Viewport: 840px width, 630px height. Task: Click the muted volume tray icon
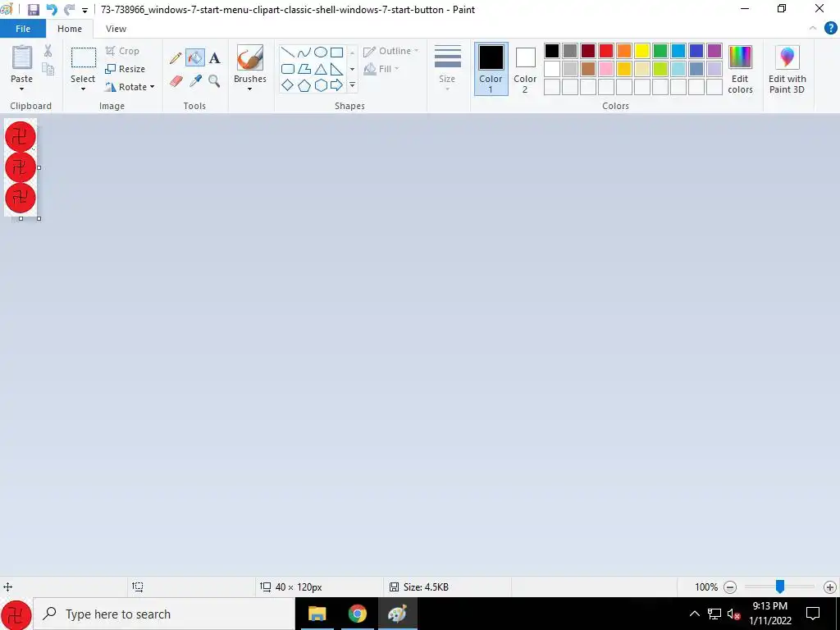coord(733,614)
